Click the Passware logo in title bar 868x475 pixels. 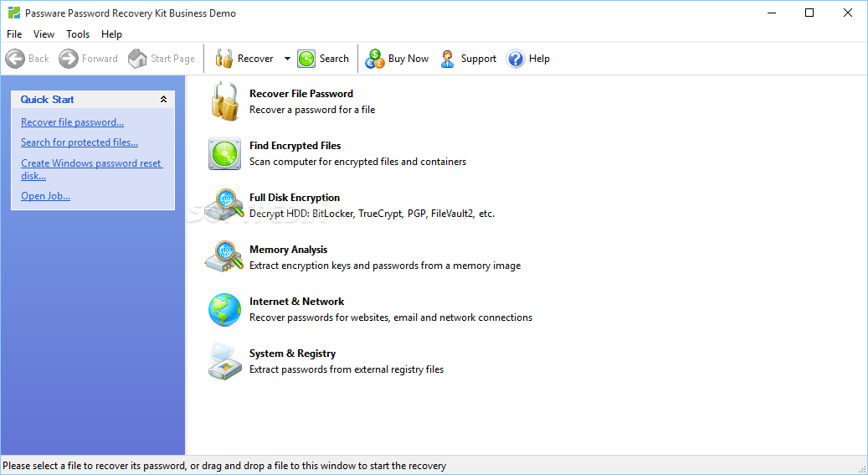coord(14,13)
